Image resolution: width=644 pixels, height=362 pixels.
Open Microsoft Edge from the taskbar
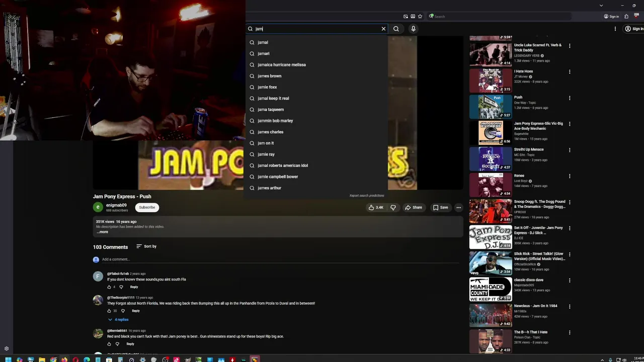[87, 359]
